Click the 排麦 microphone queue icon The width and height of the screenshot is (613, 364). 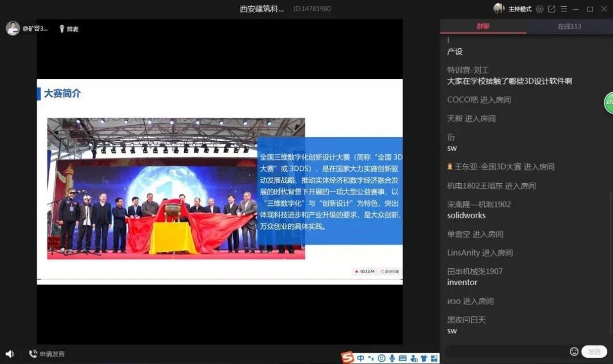[x=62, y=29]
